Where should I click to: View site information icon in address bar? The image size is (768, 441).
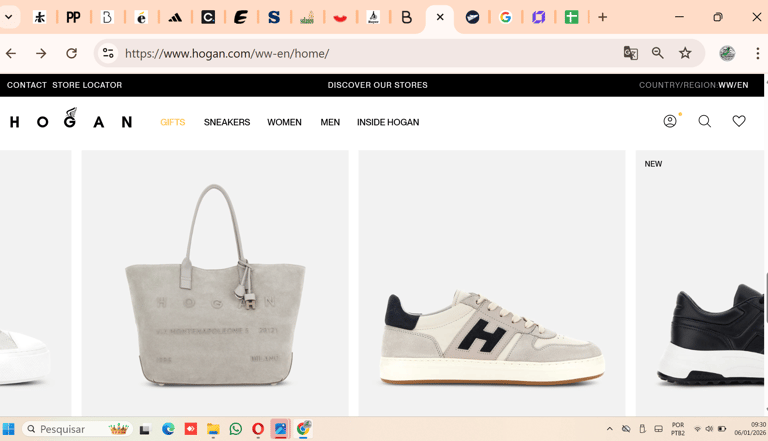point(108,53)
